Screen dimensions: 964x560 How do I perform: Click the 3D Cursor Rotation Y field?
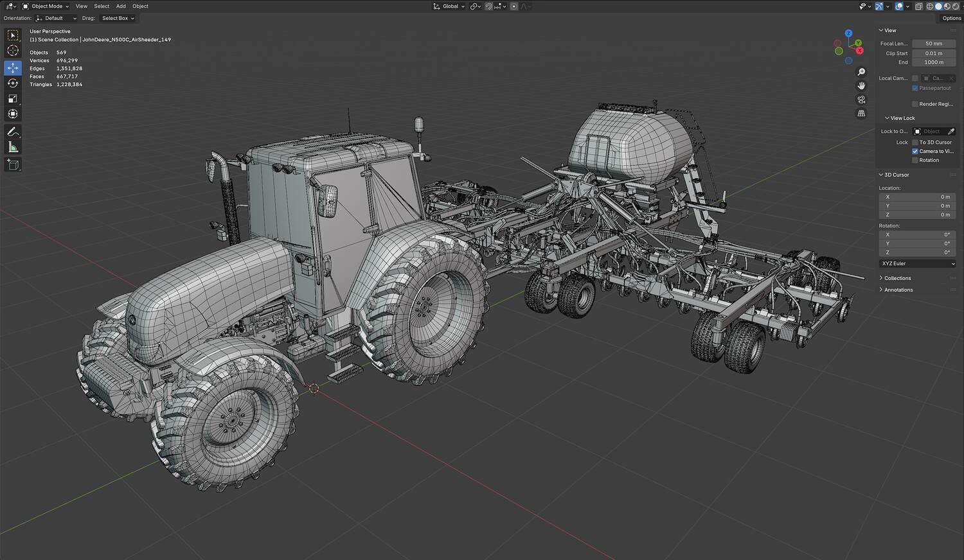[917, 244]
